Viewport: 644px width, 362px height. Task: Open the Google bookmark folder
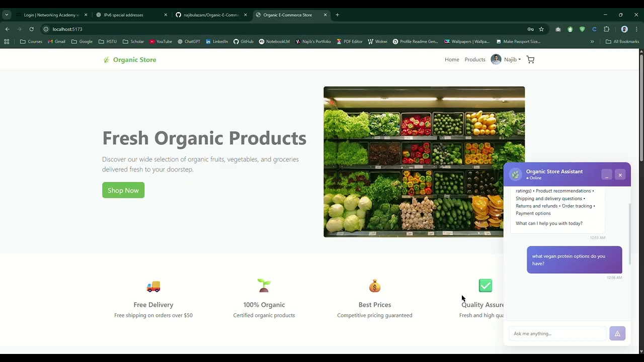(82, 42)
